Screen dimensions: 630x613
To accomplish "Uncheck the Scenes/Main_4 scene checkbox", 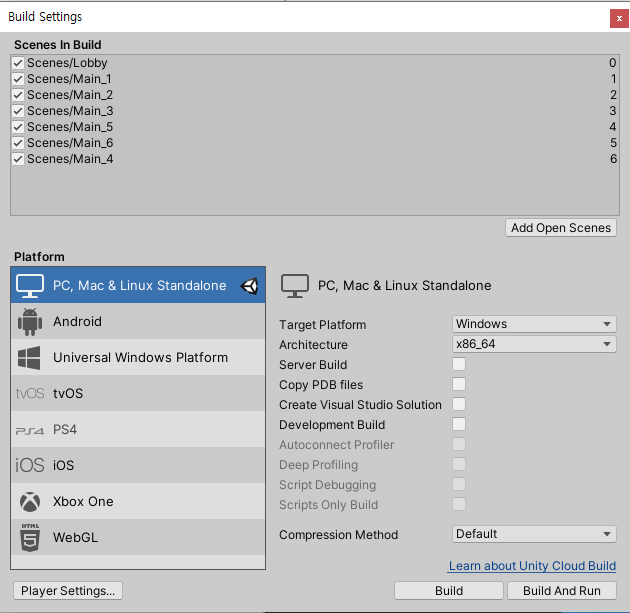I will click(x=18, y=159).
